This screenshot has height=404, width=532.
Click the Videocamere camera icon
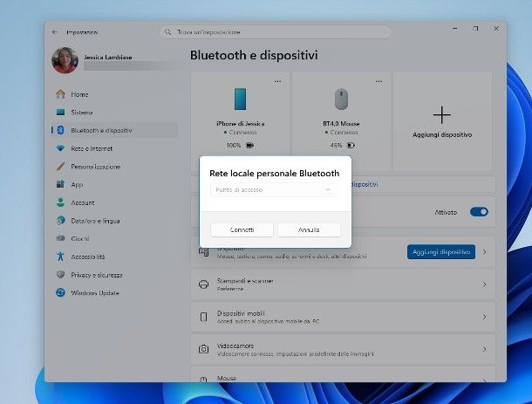tap(203, 349)
